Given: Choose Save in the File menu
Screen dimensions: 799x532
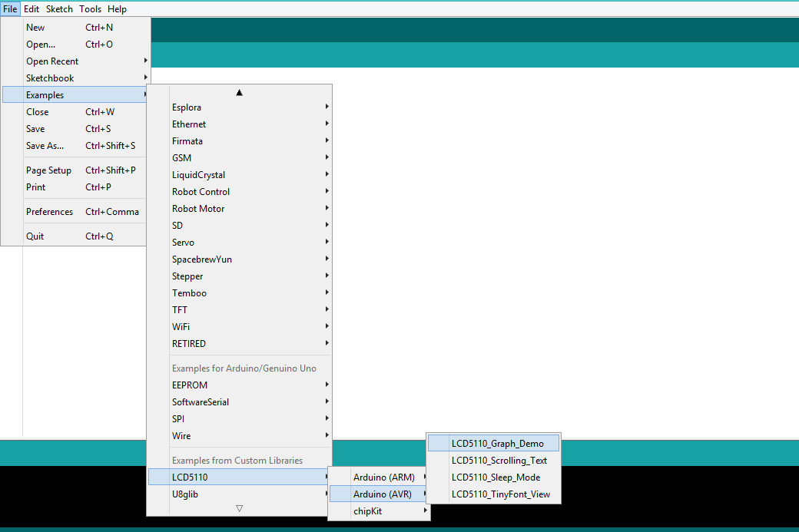Looking at the screenshot, I should [76, 129].
